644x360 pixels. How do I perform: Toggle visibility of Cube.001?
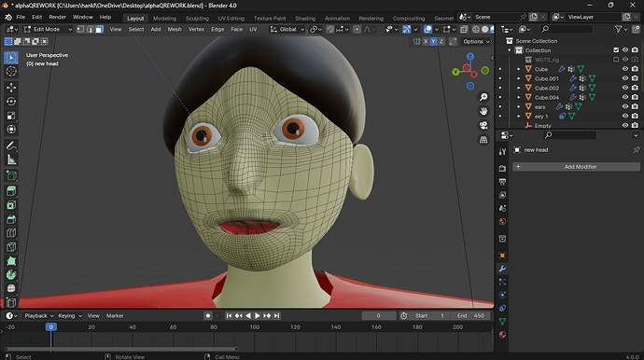coord(625,78)
